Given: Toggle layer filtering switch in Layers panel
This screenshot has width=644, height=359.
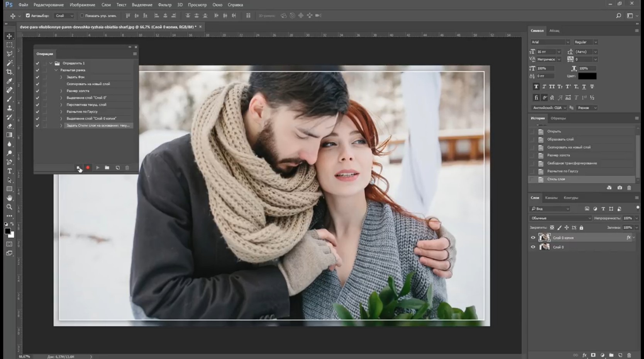Looking at the screenshot, I should pos(637,208).
